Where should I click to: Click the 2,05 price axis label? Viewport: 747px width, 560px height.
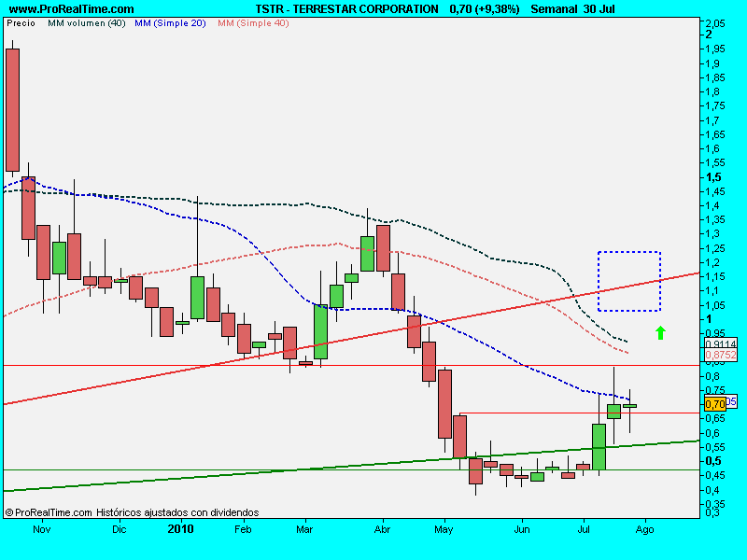[x=716, y=23]
